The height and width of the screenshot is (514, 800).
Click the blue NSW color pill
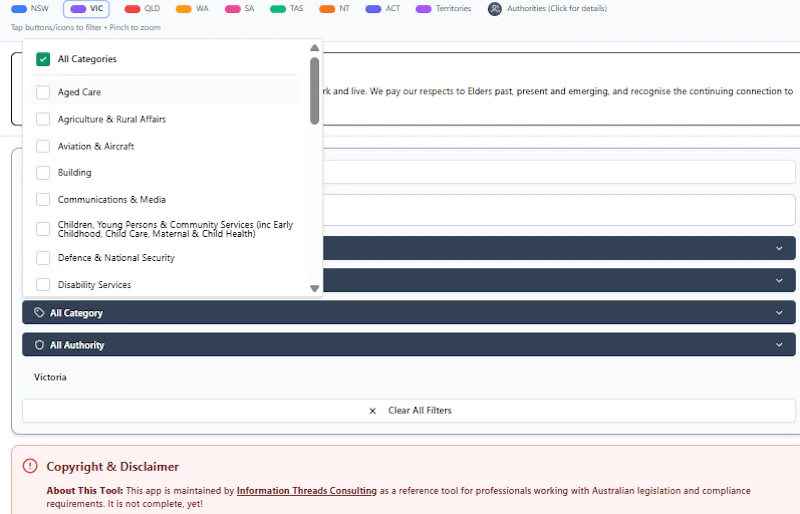click(x=19, y=9)
